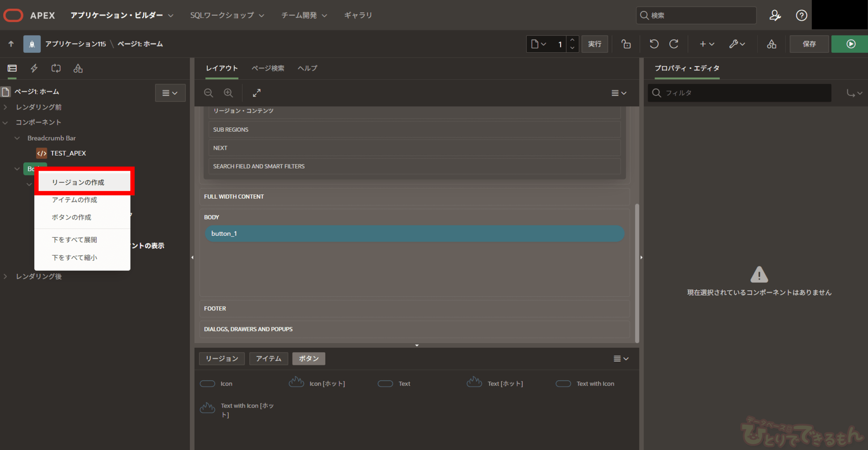The height and width of the screenshot is (450, 868).
Task: Expand layout pane to full size
Action: pos(257,93)
